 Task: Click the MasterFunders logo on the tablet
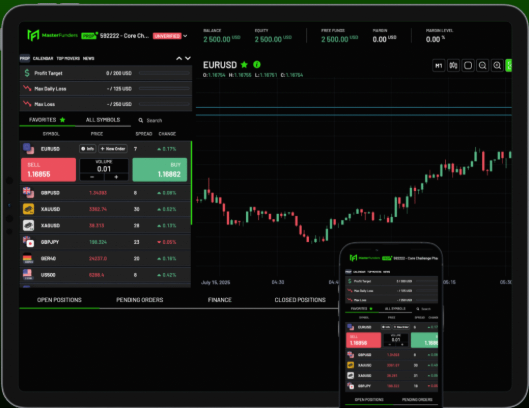coord(52,35)
